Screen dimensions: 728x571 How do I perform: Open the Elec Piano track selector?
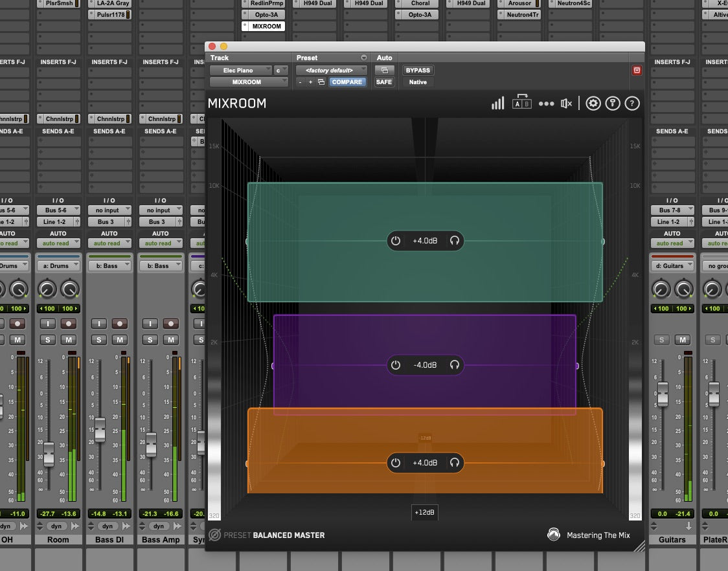[x=240, y=70]
